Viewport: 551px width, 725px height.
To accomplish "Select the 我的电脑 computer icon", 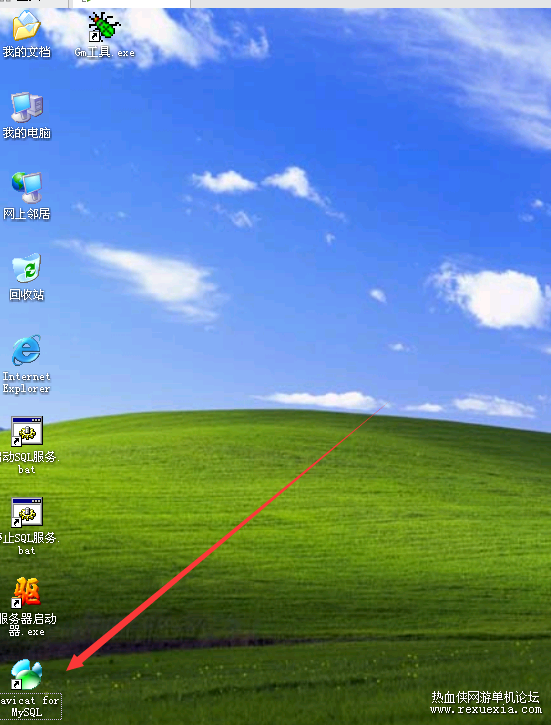I will (27, 107).
